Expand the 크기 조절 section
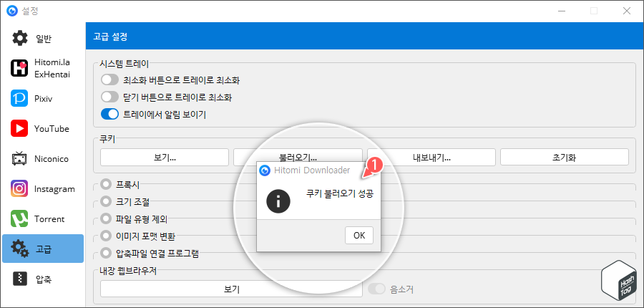The image size is (644, 308). tap(106, 201)
